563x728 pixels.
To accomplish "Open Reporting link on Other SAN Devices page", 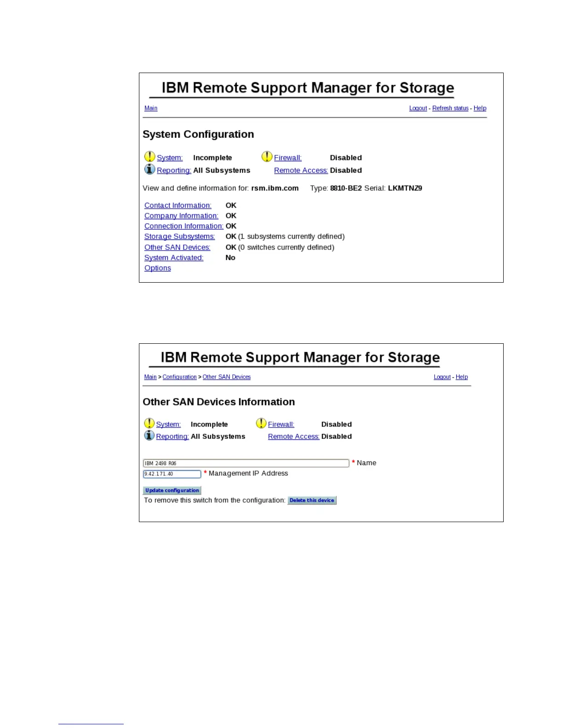I will pyautogui.click(x=172, y=437).
